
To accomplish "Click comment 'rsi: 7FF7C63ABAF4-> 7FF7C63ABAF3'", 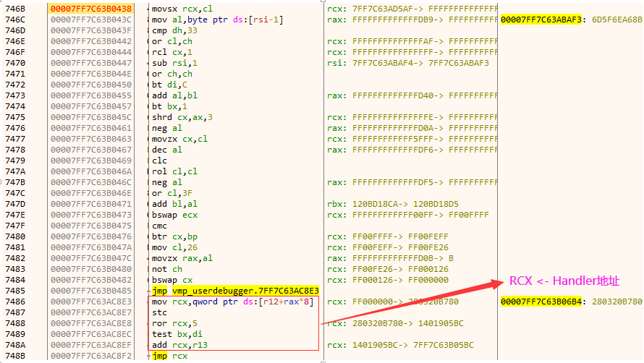I will point(408,63).
